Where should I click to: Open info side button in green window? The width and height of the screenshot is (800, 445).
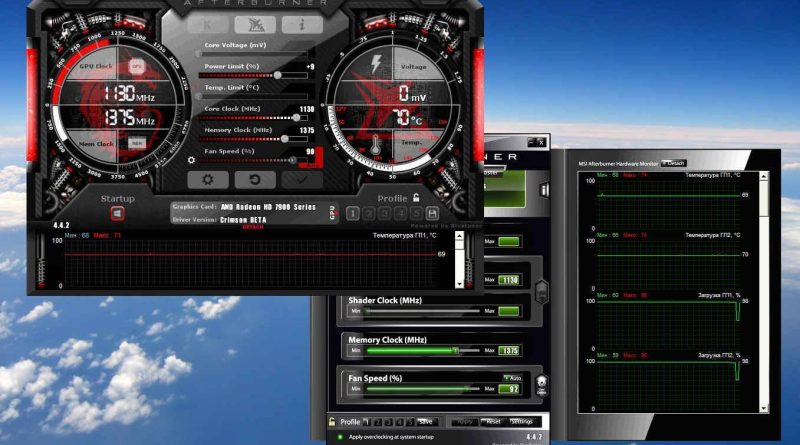pos(544,191)
